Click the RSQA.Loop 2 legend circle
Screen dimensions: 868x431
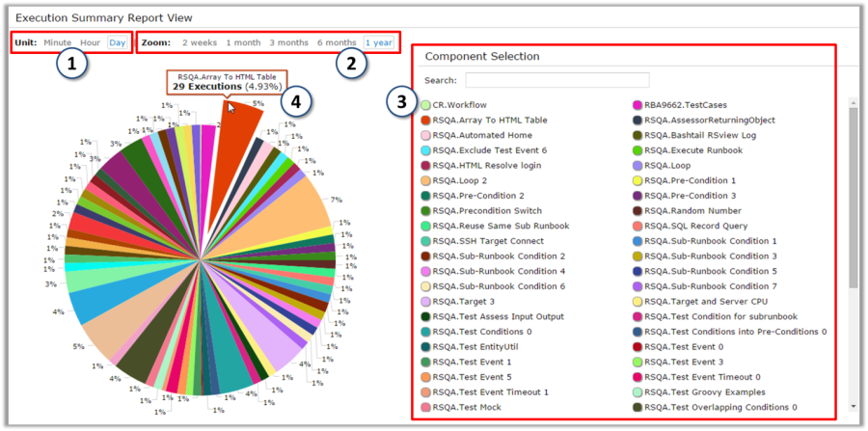(x=425, y=180)
